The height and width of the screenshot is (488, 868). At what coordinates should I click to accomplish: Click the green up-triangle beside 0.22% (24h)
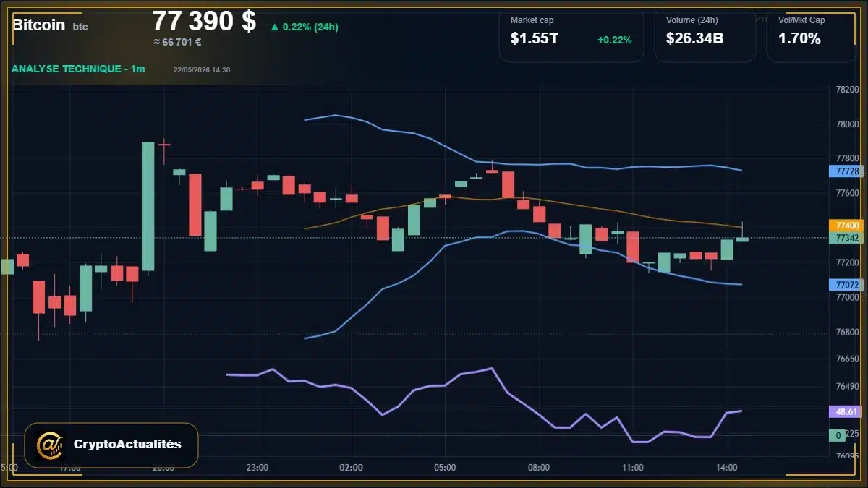pyautogui.click(x=275, y=27)
